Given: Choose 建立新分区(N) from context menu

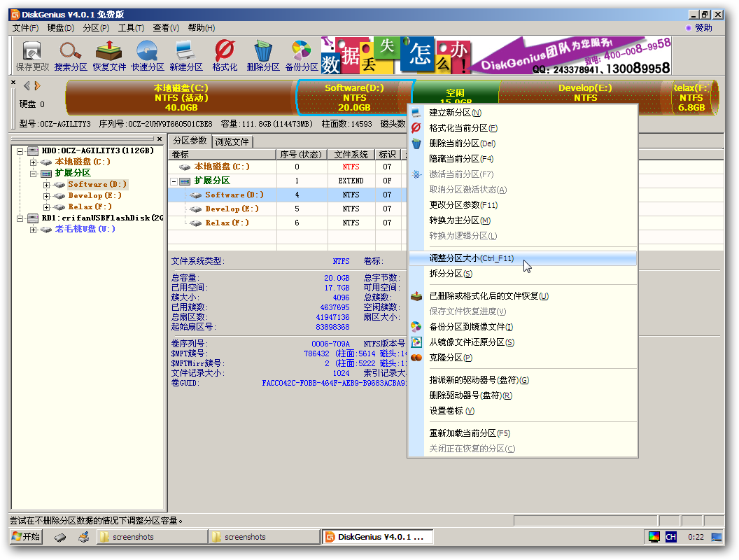Looking at the screenshot, I should coord(523,113).
